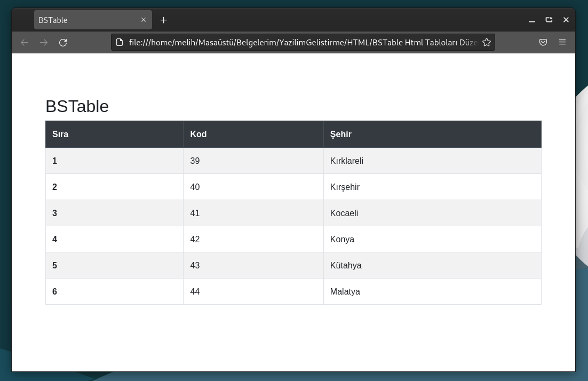Click the Konya city cell
Image resolution: width=588 pixels, height=381 pixels.
pyautogui.click(x=432, y=239)
